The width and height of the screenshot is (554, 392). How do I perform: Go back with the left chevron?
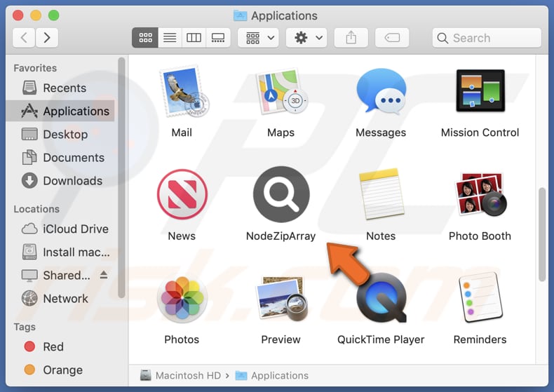[24, 37]
